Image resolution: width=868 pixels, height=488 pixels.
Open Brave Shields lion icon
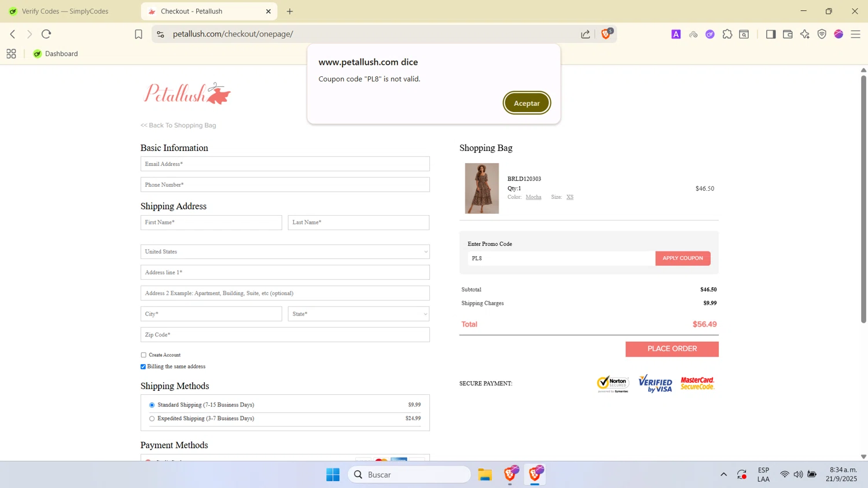pos(606,34)
